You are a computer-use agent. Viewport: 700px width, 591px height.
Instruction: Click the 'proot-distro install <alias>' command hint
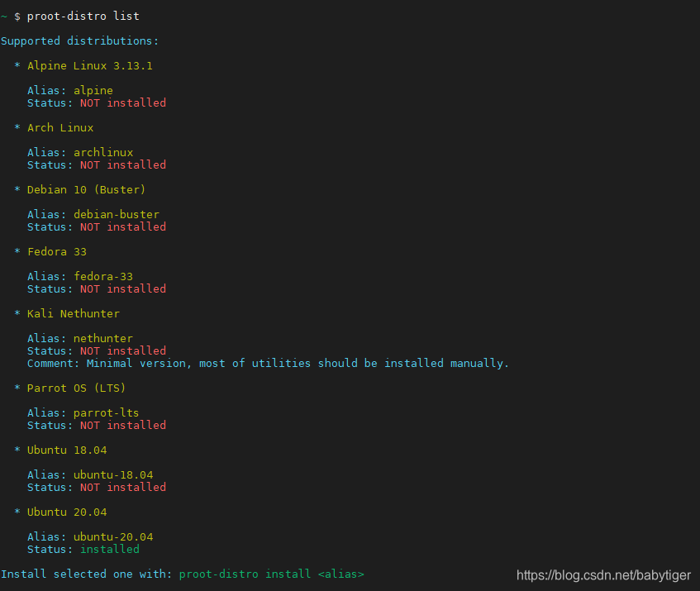coord(271,574)
